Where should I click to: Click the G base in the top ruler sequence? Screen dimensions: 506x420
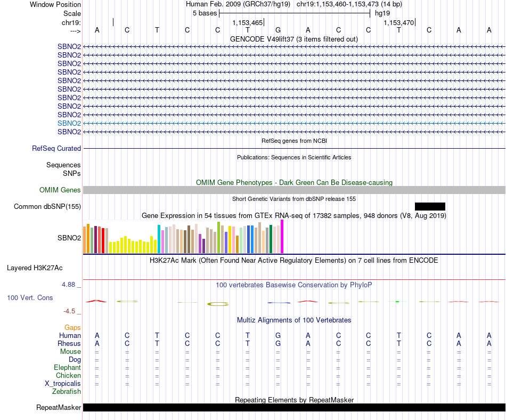[x=278, y=30]
